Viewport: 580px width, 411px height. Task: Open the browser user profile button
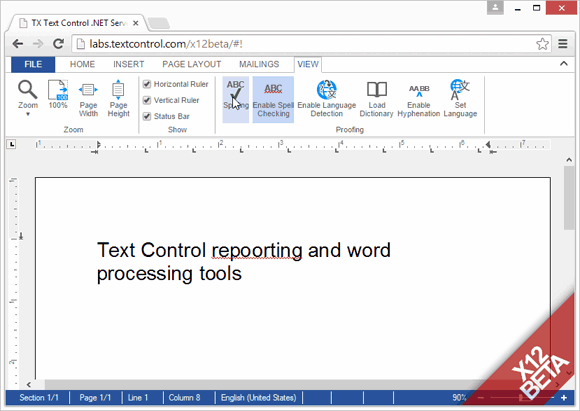pyautogui.click(x=495, y=7)
